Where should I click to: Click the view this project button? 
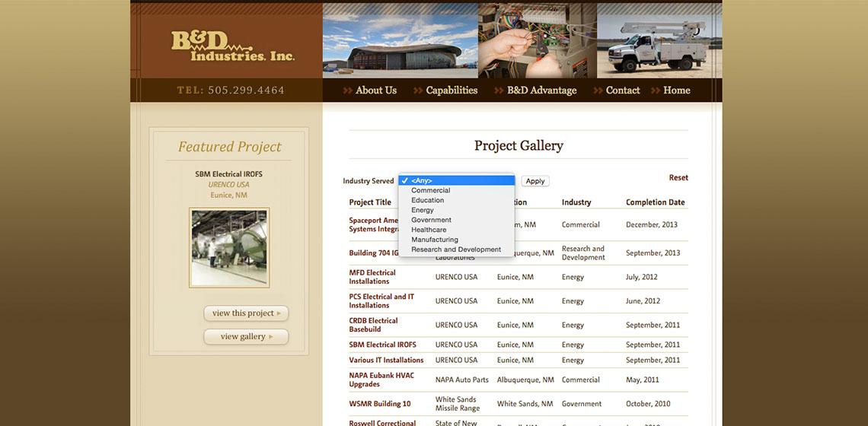[x=247, y=313]
